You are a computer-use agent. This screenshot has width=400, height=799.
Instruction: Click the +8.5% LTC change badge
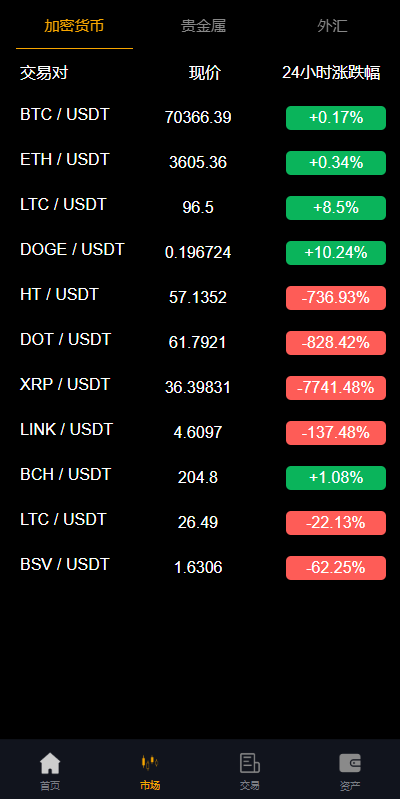336,208
